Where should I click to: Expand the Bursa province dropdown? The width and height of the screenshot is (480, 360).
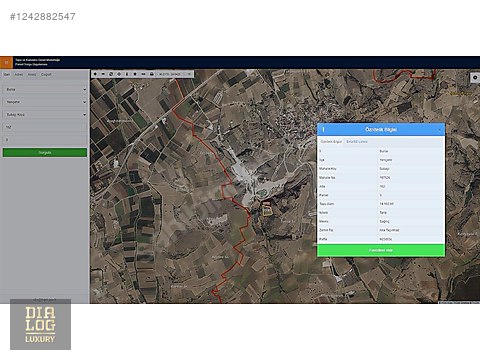click(x=45, y=89)
